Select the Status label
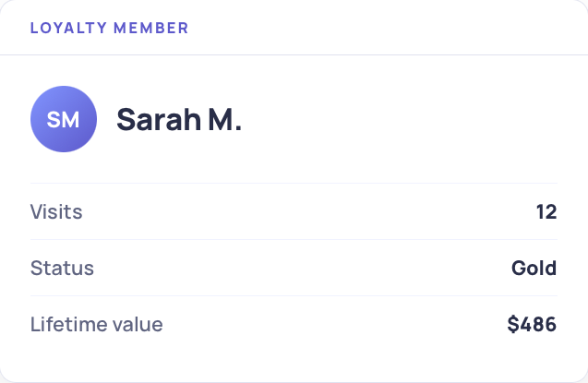The width and height of the screenshot is (588, 383). [x=62, y=269]
